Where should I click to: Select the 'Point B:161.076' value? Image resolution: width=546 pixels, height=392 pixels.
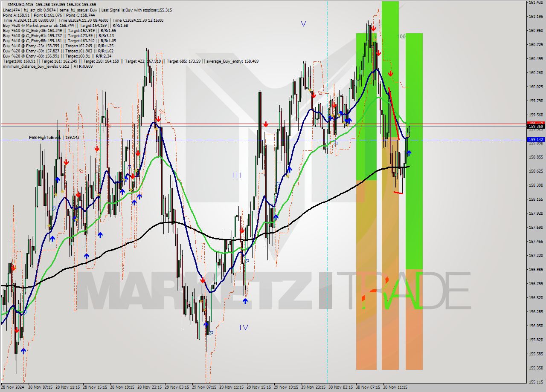coord(47,15)
